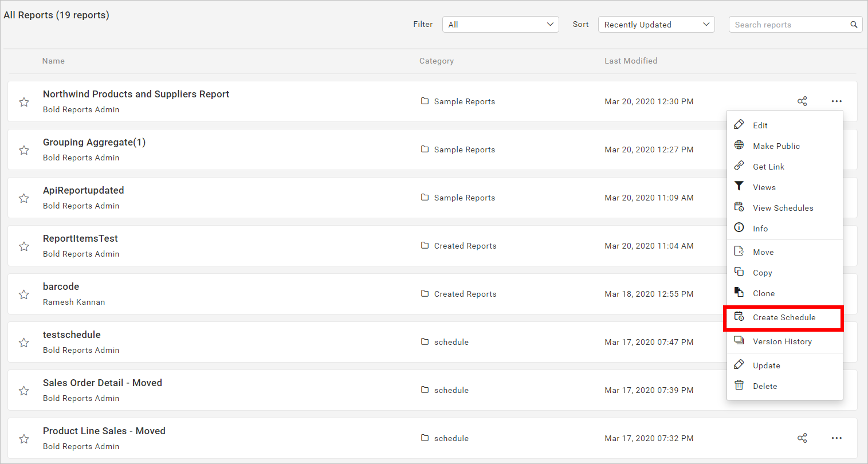
Task: Click the Make Public globe icon
Action: coord(739,145)
